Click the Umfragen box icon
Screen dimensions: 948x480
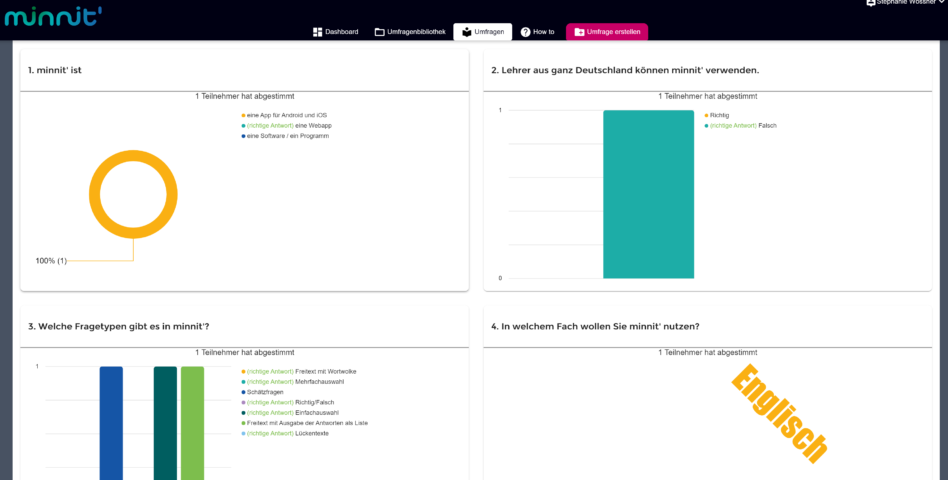pyautogui.click(x=466, y=32)
